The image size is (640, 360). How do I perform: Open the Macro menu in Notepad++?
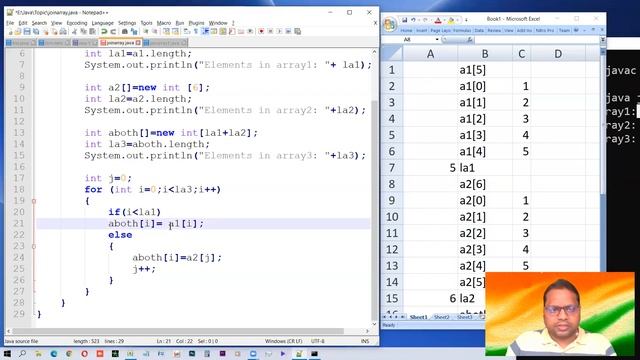coord(164,23)
